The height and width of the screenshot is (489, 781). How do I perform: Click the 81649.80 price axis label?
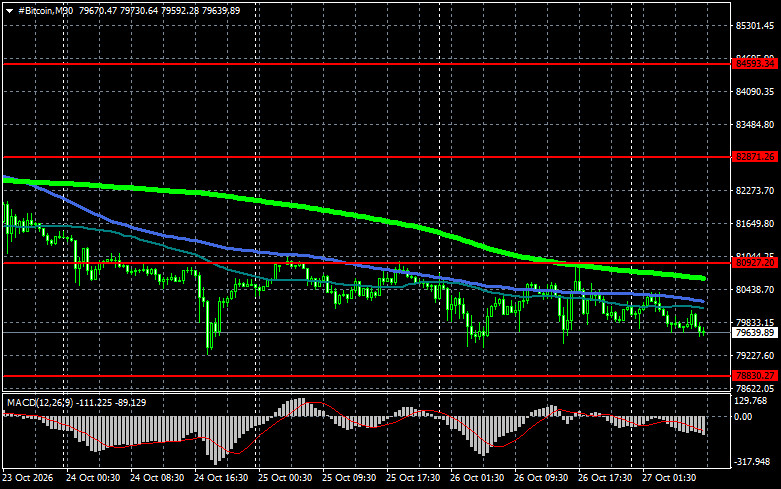(755, 224)
